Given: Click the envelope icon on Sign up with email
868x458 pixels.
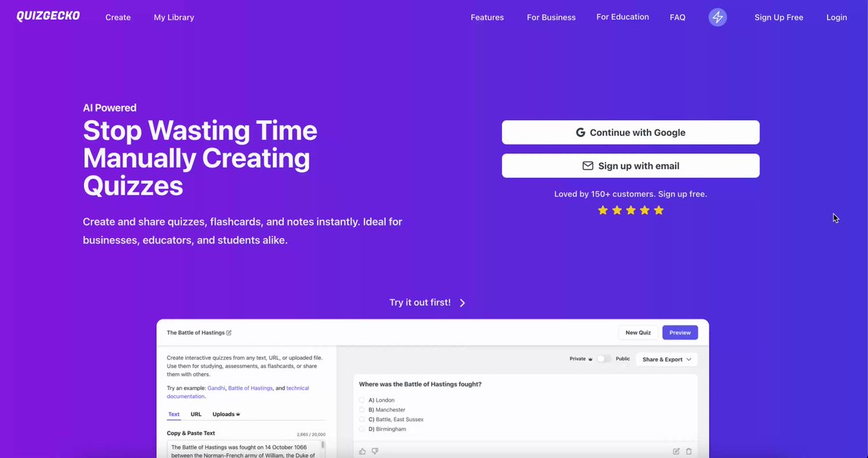Looking at the screenshot, I should (x=587, y=165).
